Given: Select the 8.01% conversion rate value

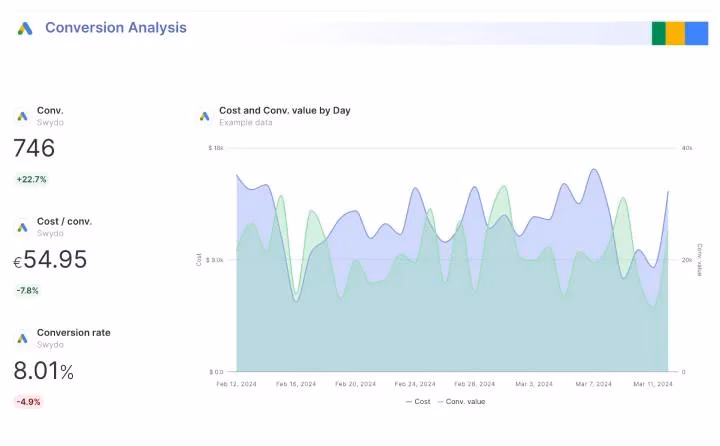Looking at the screenshot, I should tap(44, 371).
